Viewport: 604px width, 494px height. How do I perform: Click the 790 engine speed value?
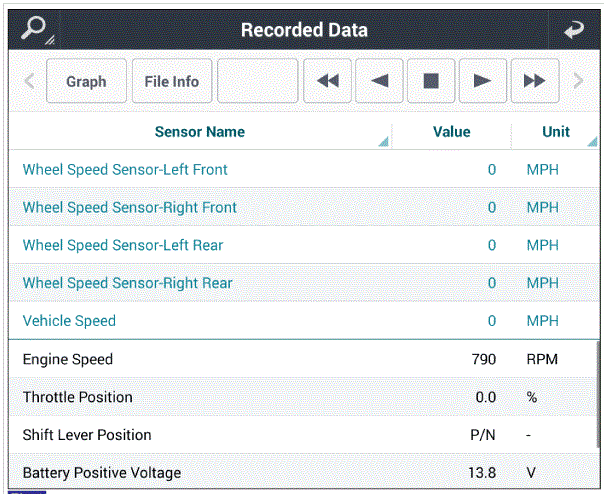pyautogui.click(x=484, y=359)
